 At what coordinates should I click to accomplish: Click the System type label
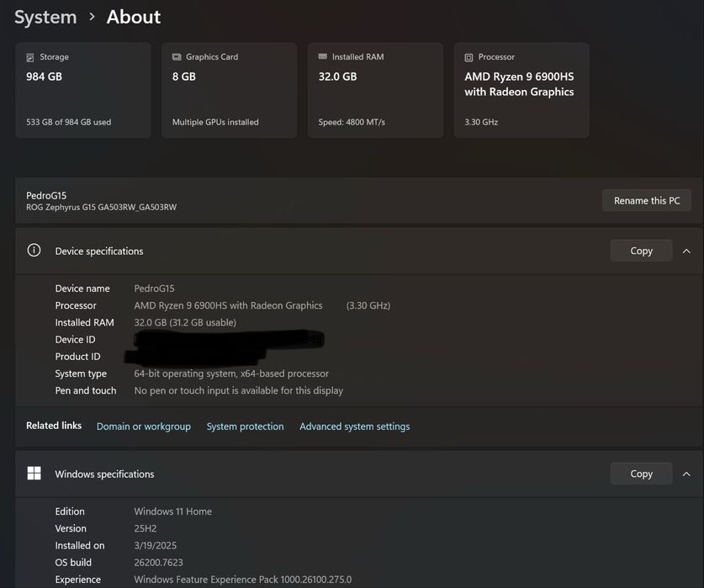click(81, 373)
